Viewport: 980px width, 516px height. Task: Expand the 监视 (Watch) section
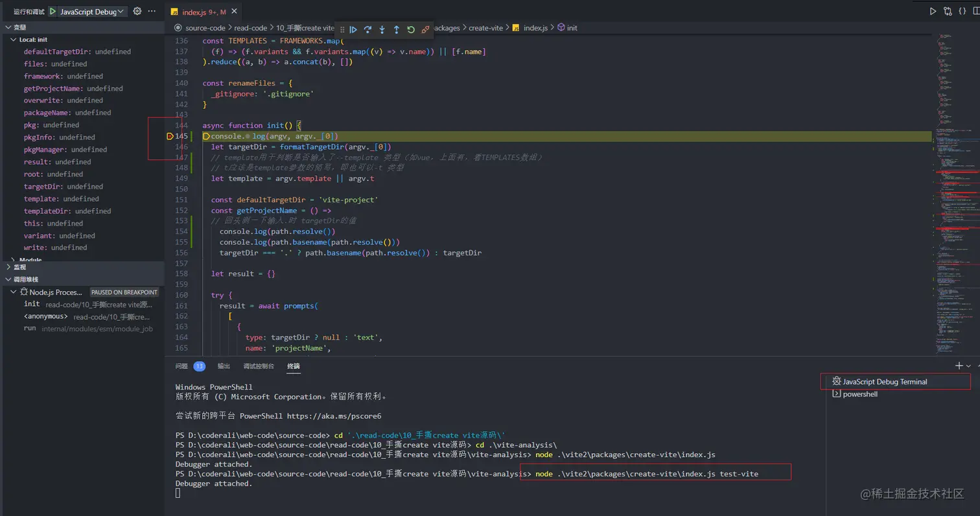(x=82, y=267)
